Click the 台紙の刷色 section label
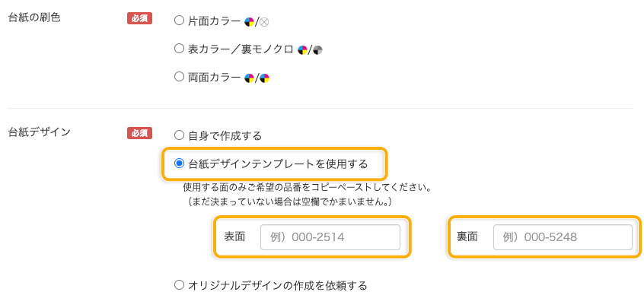This screenshot has height=308, width=644. [33, 18]
